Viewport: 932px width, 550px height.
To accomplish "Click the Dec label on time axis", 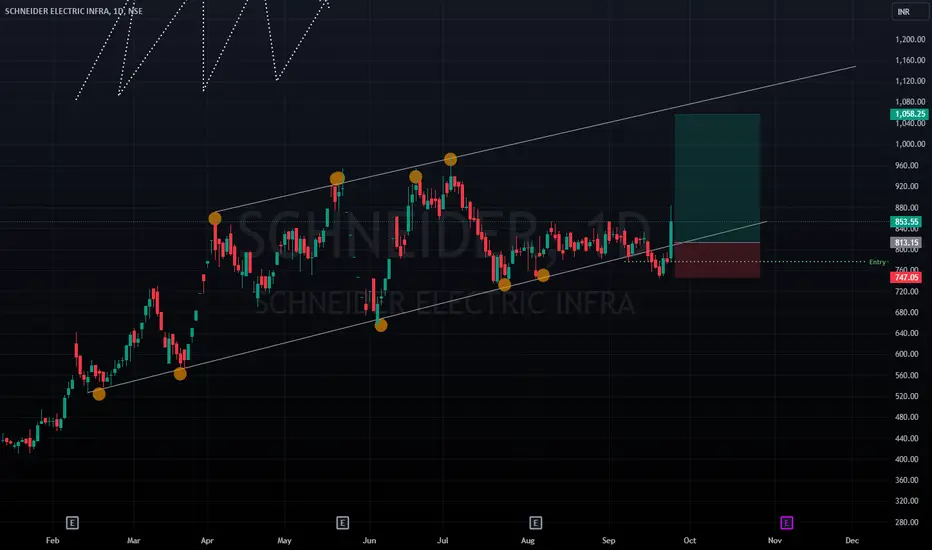I will (852, 540).
